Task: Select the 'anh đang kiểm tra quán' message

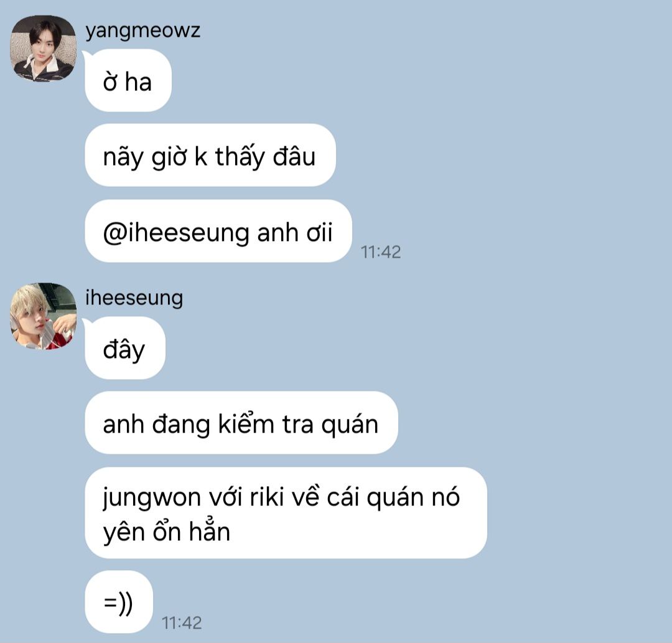Action: 241,423
